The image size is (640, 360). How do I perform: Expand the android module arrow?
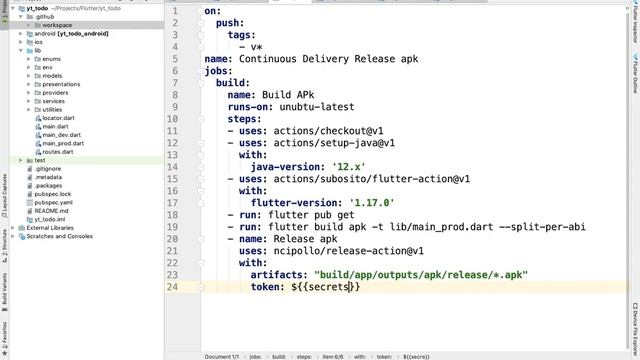tap(21, 33)
